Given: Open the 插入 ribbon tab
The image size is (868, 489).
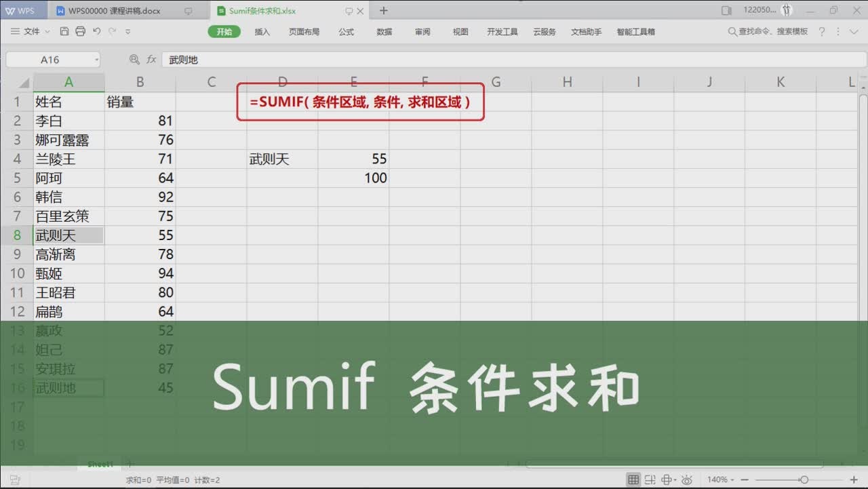Looking at the screenshot, I should point(262,32).
